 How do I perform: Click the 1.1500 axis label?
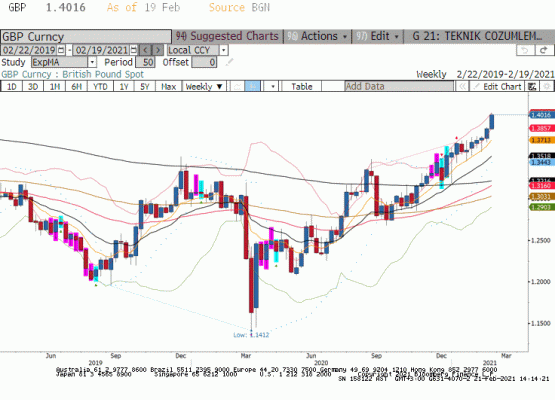pos(542,323)
